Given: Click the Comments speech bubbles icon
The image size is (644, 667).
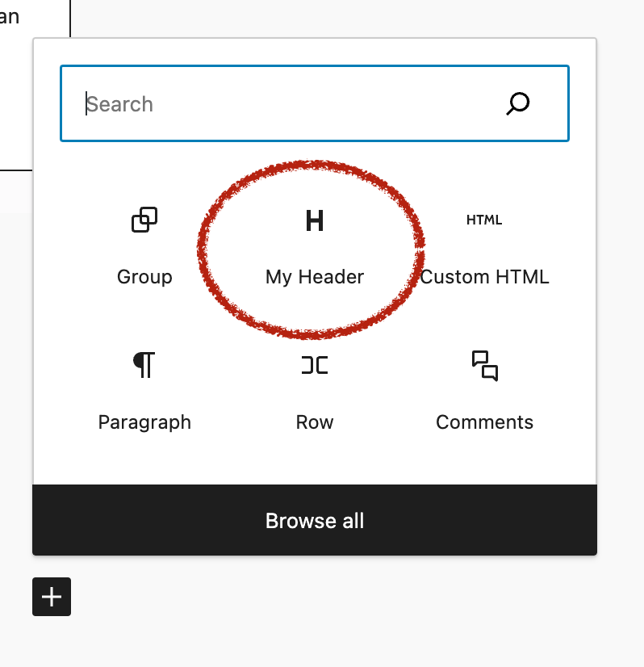Looking at the screenshot, I should [485, 366].
